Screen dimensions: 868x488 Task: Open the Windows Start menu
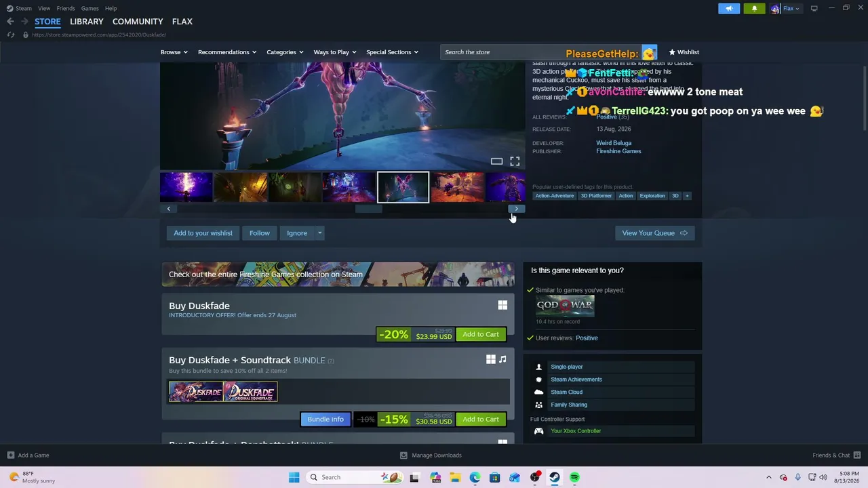tap(294, 477)
